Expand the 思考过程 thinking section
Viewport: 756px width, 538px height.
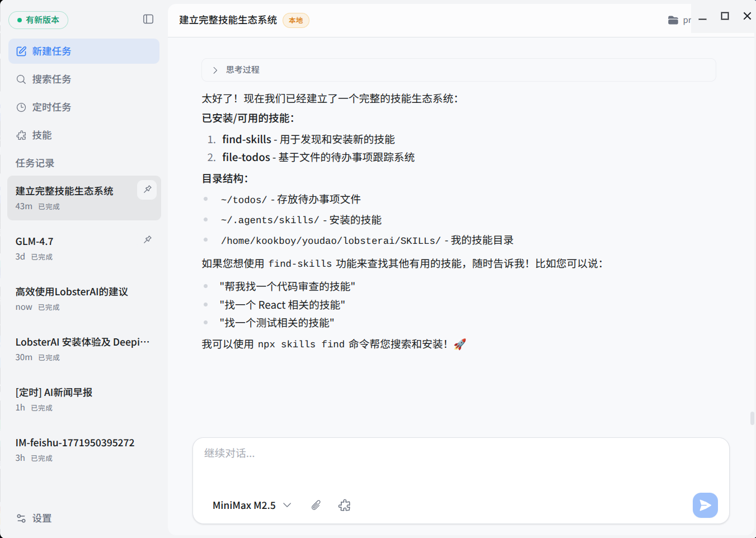(x=214, y=70)
